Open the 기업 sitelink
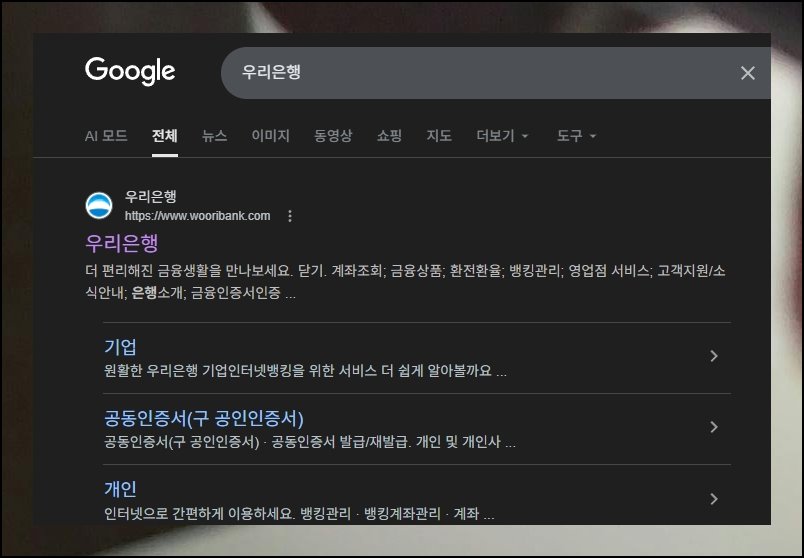This screenshot has width=804, height=558. click(x=120, y=347)
